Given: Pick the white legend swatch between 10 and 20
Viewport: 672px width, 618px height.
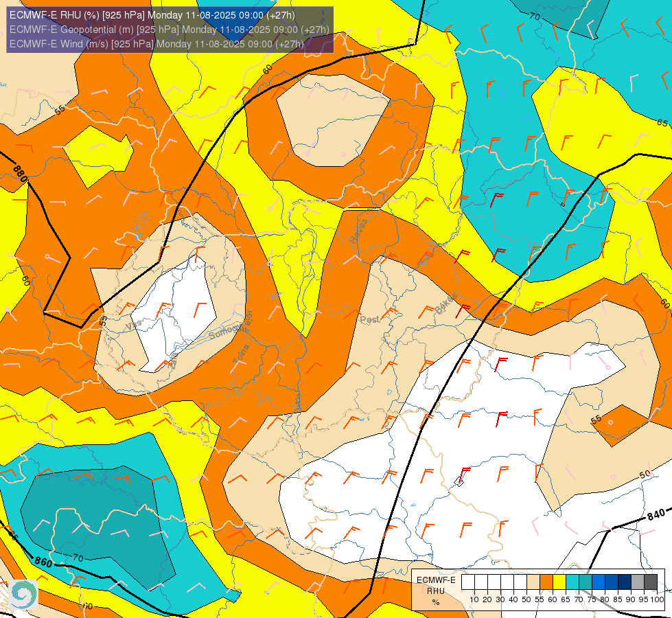Looking at the screenshot, I should tap(481, 582).
